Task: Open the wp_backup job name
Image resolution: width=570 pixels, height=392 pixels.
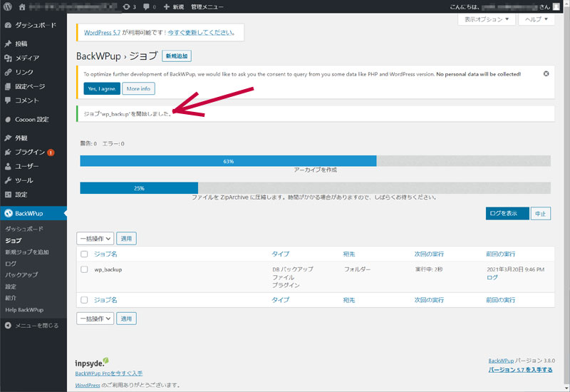Action: (x=108, y=269)
